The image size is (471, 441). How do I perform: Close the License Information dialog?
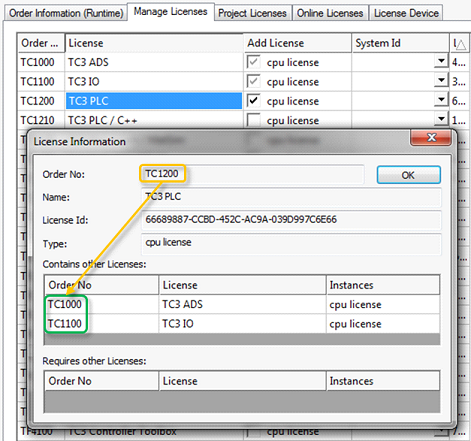[431, 137]
